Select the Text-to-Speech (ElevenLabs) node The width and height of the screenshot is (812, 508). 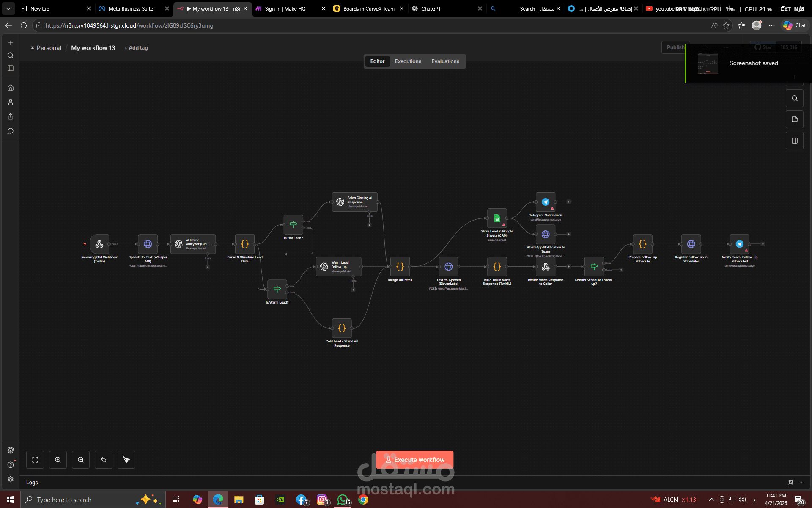pos(449,267)
